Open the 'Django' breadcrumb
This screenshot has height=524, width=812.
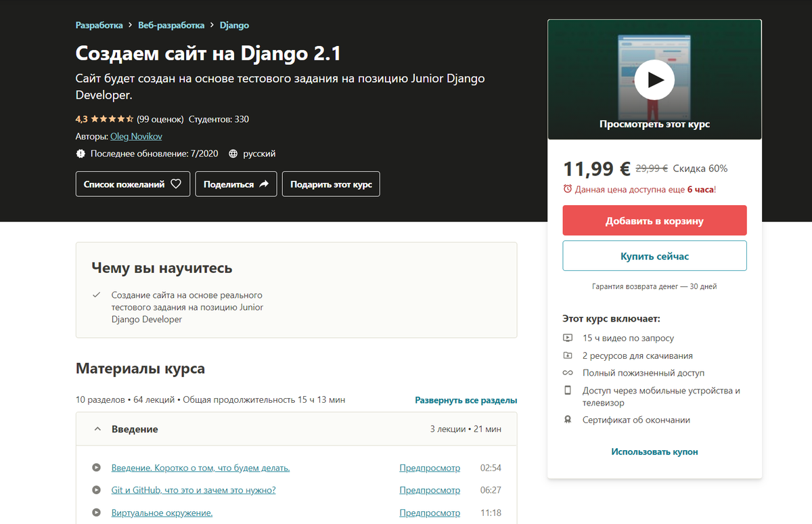tap(235, 25)
